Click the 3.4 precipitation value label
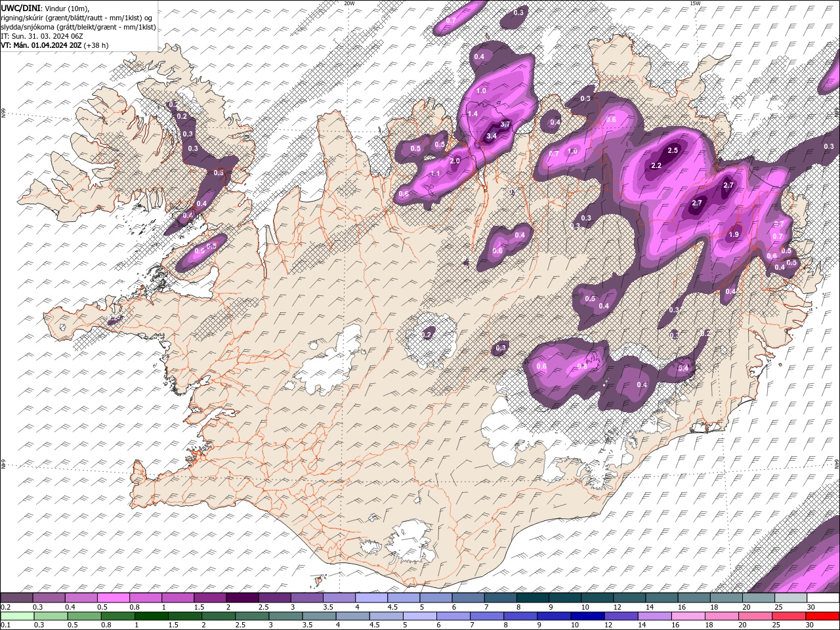 [492, 136]
